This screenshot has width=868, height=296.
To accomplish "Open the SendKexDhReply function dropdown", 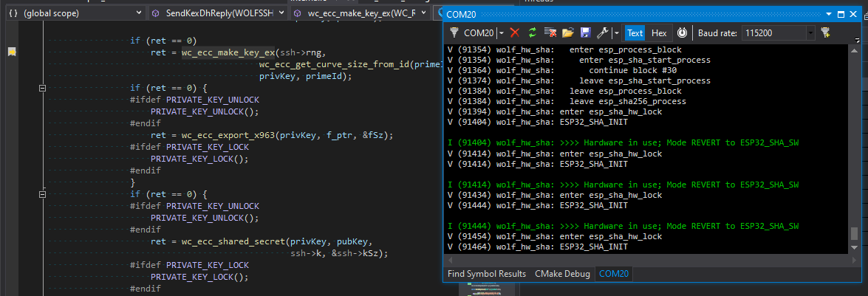I will [218, 13].
